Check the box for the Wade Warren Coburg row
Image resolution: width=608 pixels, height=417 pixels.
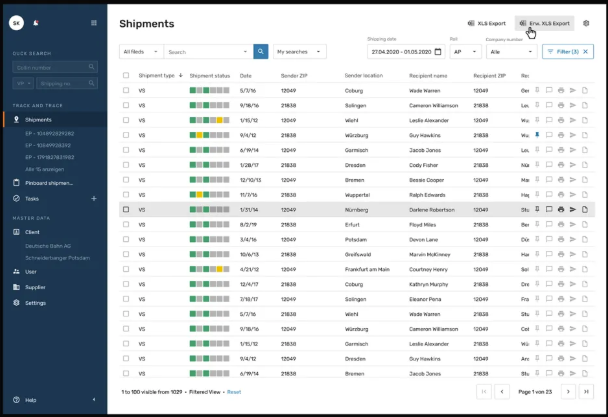click(x=126, y=90)
